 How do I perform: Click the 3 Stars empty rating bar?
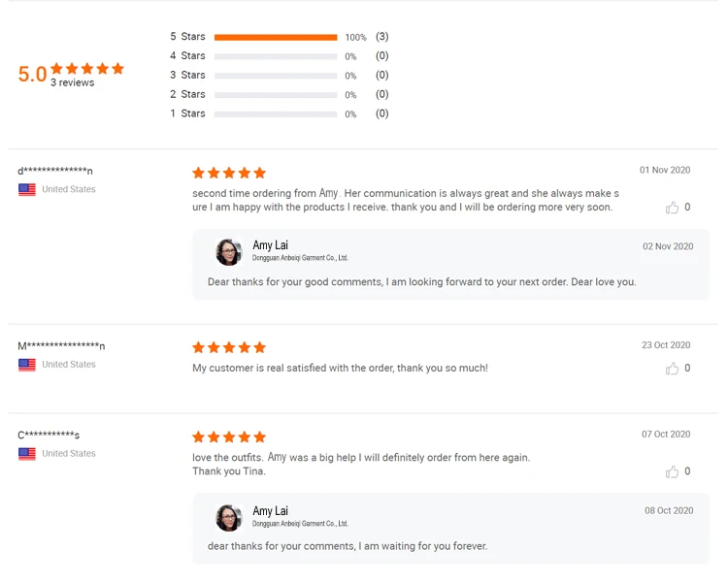point(276,76)
